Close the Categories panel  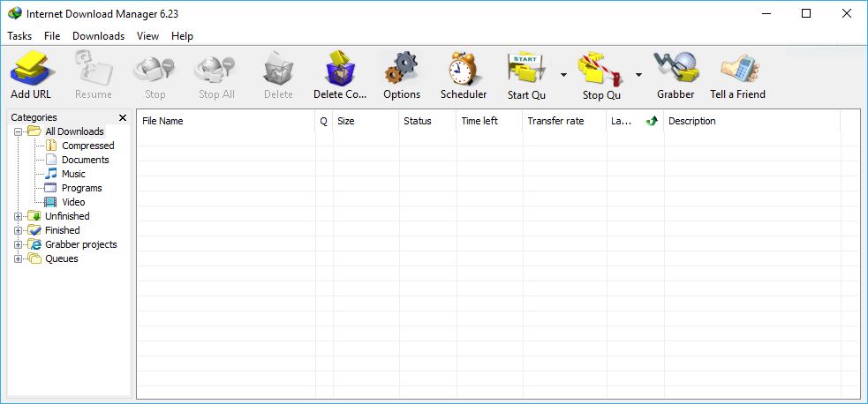[x=123, y=117]
